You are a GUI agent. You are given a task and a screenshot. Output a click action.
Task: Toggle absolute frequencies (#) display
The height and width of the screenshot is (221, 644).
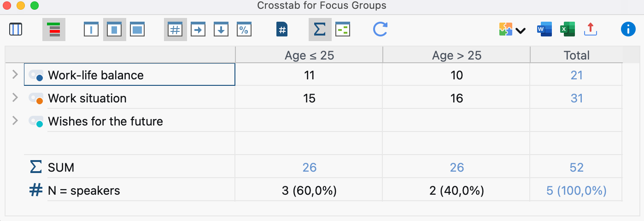(x=175, y=30)
